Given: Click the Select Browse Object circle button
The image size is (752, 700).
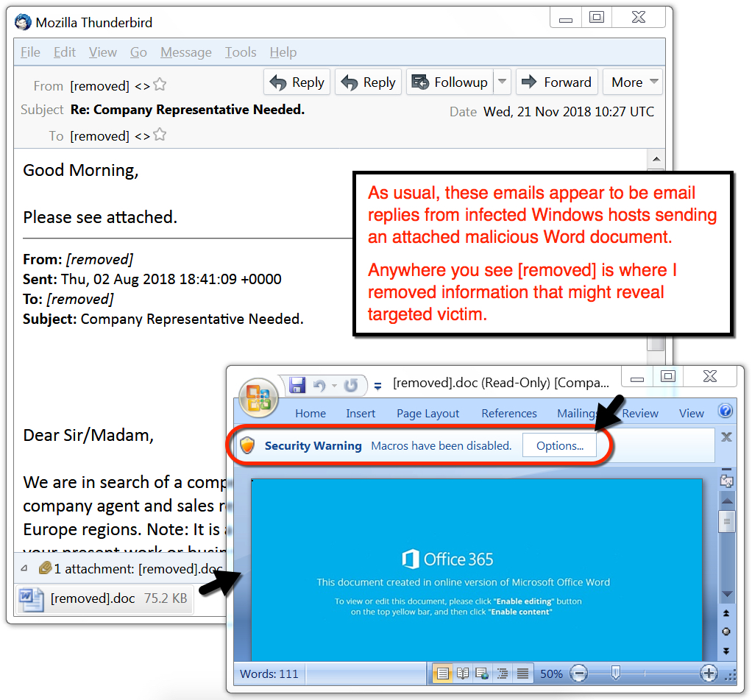Looking at the screenshot, I should [x=726, y=632].
